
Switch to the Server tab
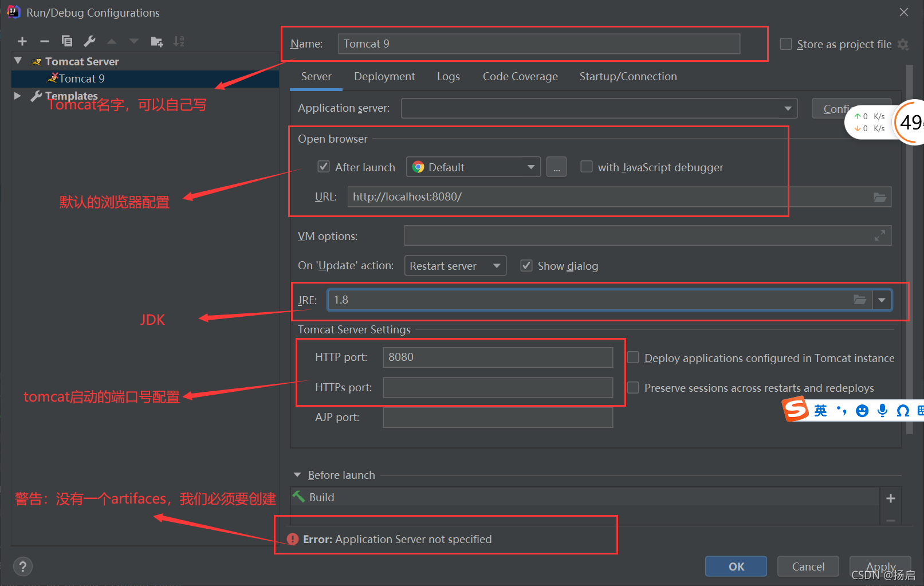[x=316, y=76]
